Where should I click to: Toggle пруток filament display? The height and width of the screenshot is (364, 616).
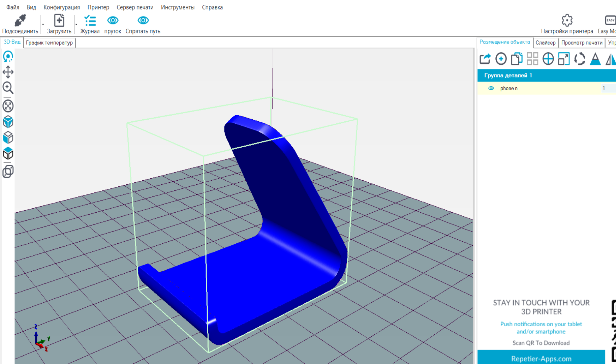coord(113,24)
